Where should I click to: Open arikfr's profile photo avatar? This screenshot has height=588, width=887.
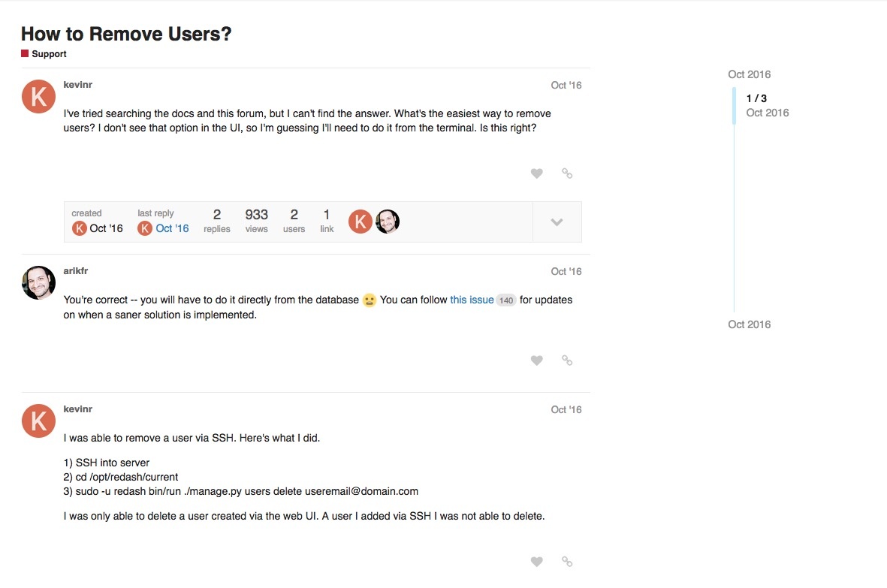(x=38, y=282)
